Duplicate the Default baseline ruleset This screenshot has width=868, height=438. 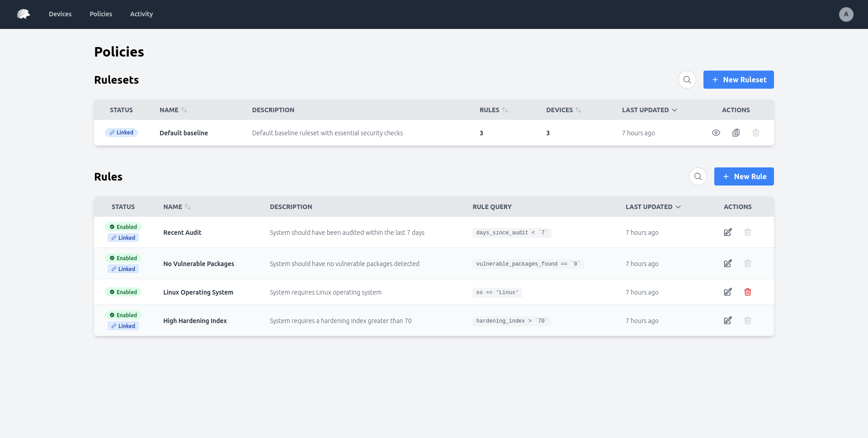point(736,133)
